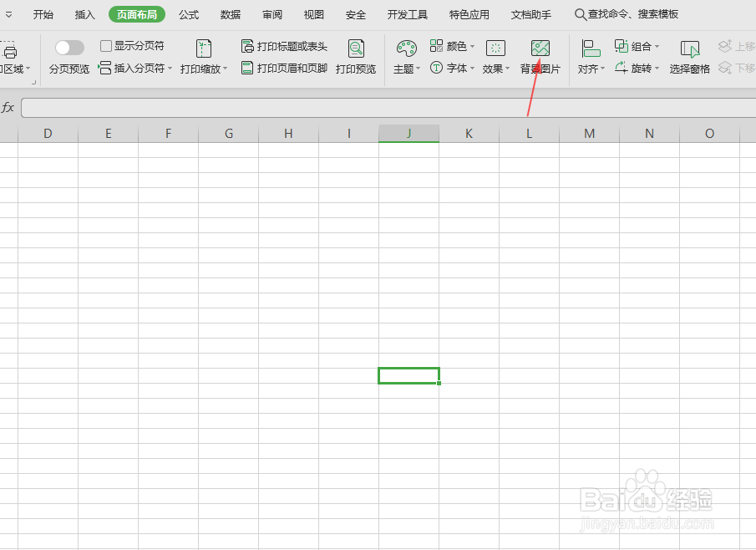Open 打印预览
Screen dimensions: 756x550
pos(356,57)
